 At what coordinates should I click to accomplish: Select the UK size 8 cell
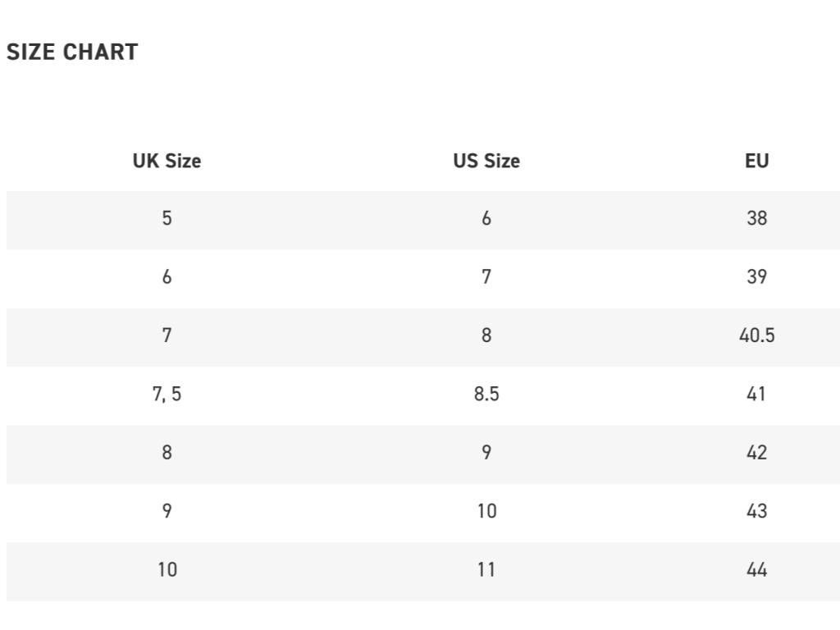click(167, 453)
